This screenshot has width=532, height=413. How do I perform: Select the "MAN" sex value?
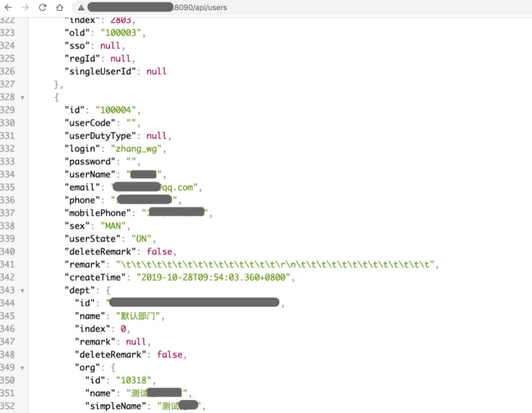coord(113,226)
